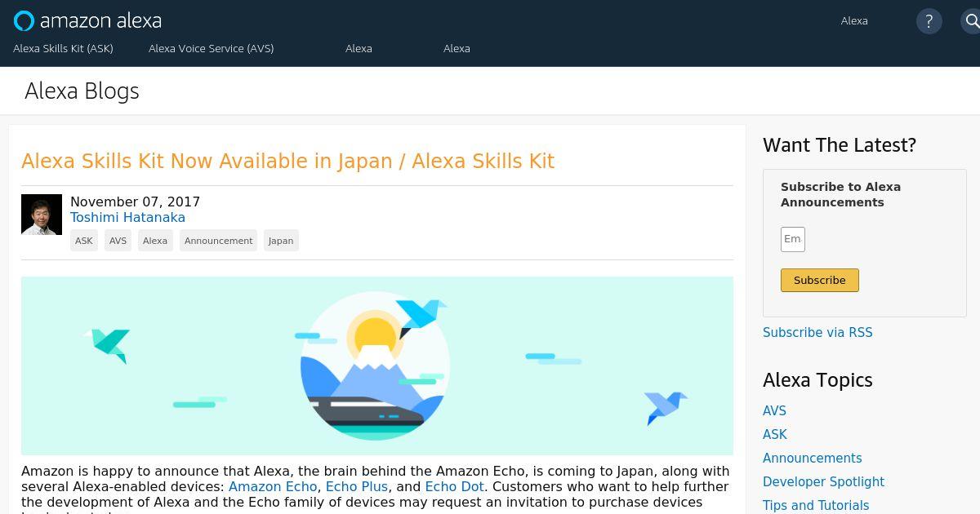Image resolution: width=980 pixels, height=514 pixels.
Task: Follow the Echo Plus link
Action: [x=357, y=486]
